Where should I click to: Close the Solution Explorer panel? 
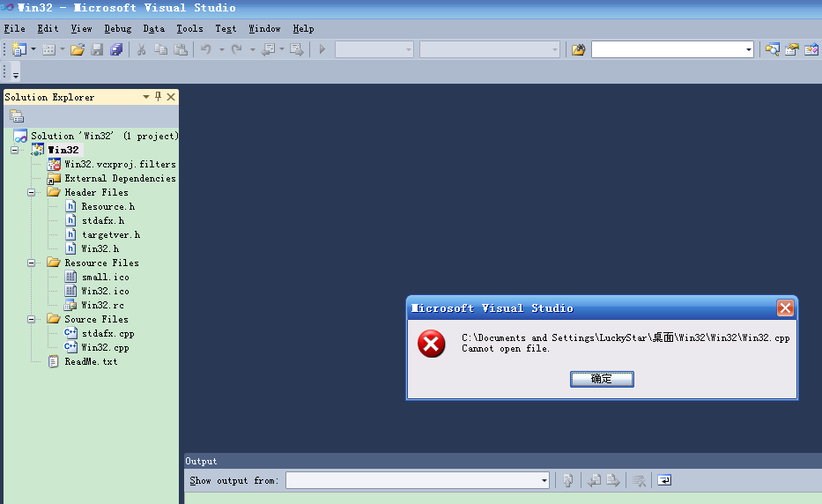[171, 97]
